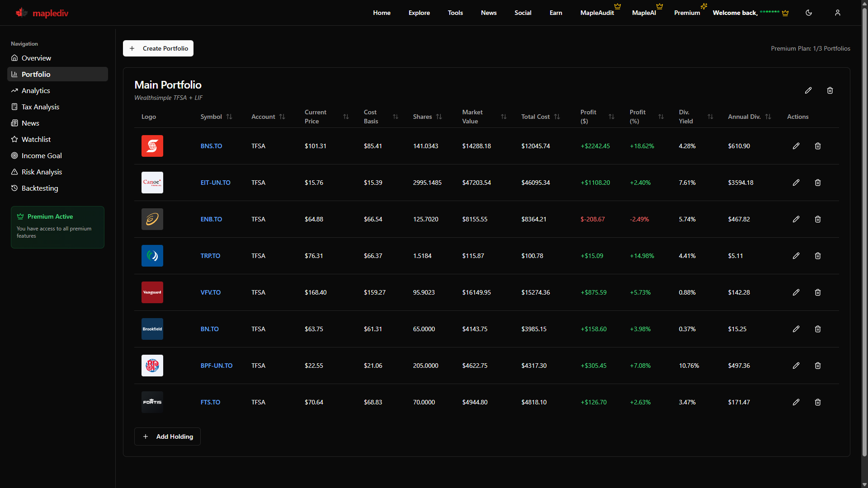Open the user account icon in the header
Screen dimensions: 868x488
click(838, 13)
